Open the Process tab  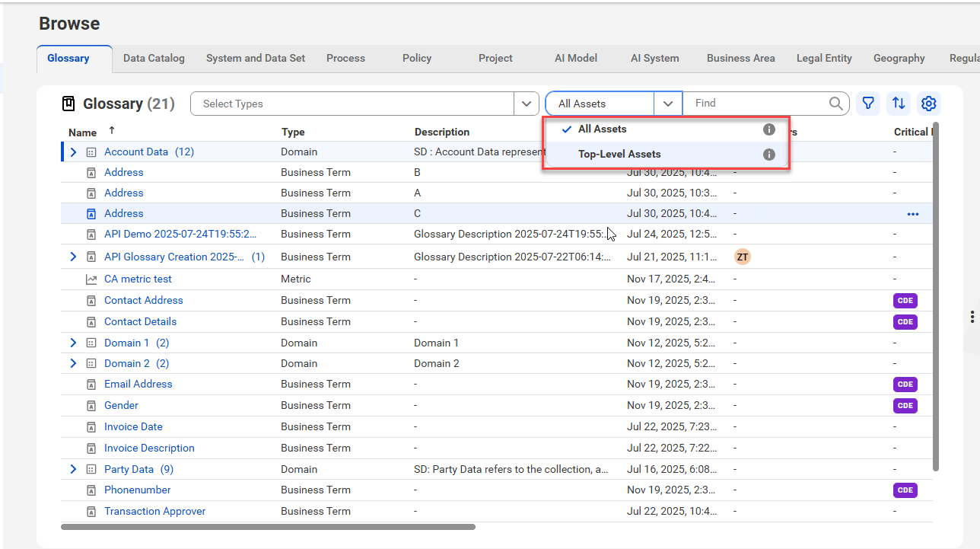pos(345,58)
